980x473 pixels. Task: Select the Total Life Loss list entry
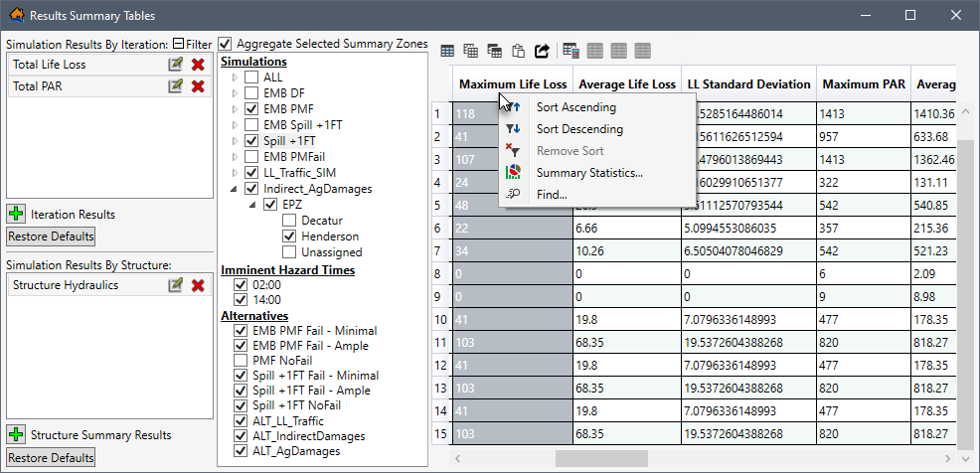(x=108, y=65)
